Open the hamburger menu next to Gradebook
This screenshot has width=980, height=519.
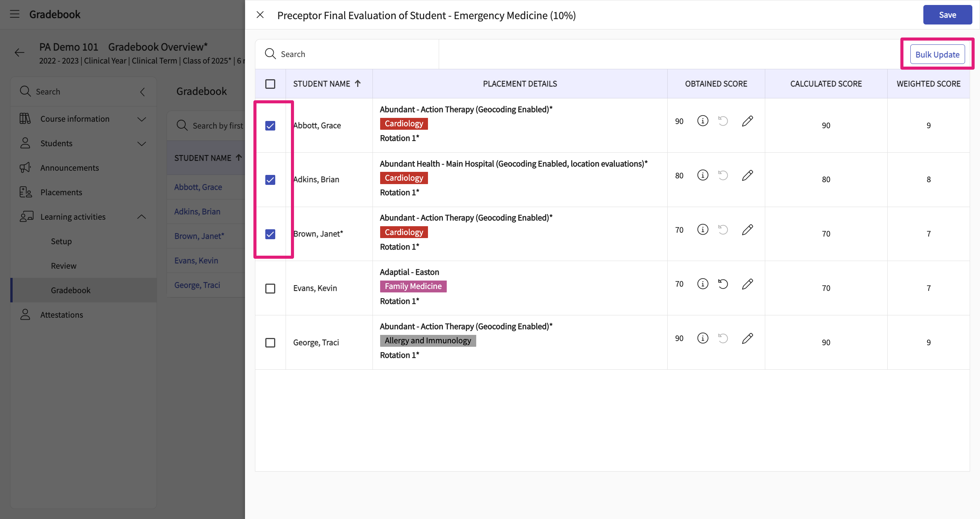click(x=15, y=14)
